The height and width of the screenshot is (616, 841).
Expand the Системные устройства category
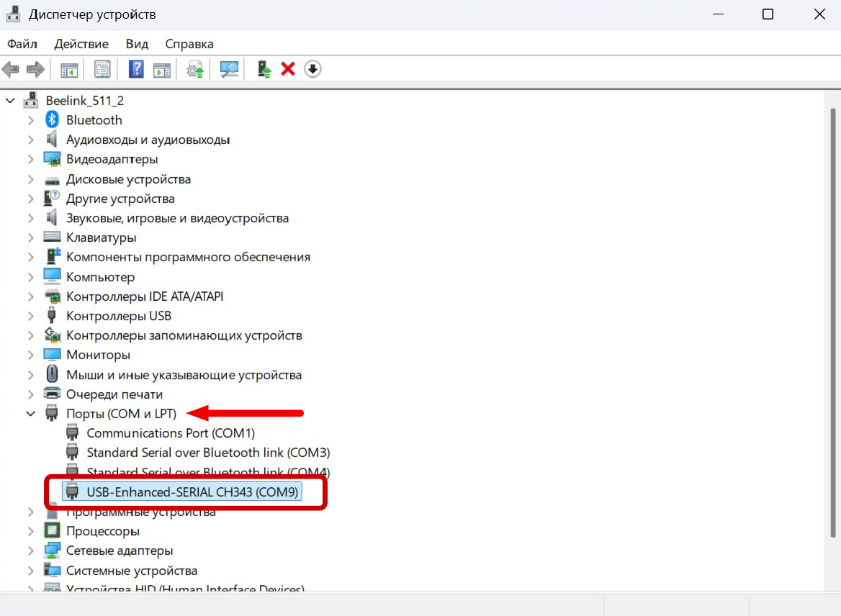31,571
